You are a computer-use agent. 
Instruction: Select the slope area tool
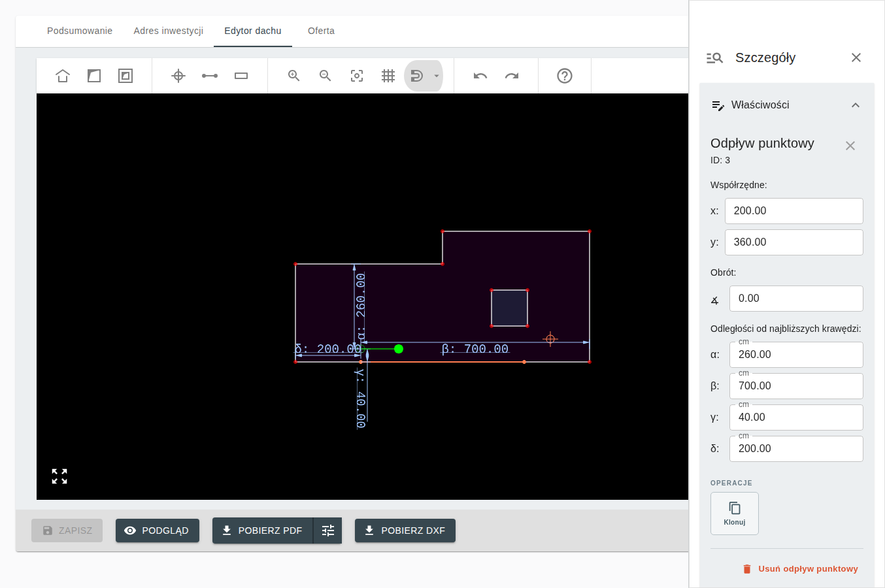94,76
